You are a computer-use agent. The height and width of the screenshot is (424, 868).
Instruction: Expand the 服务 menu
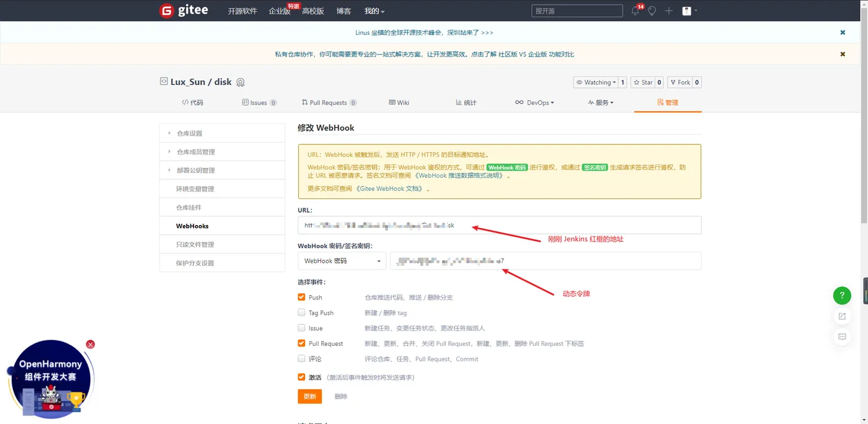pos(601,102)
